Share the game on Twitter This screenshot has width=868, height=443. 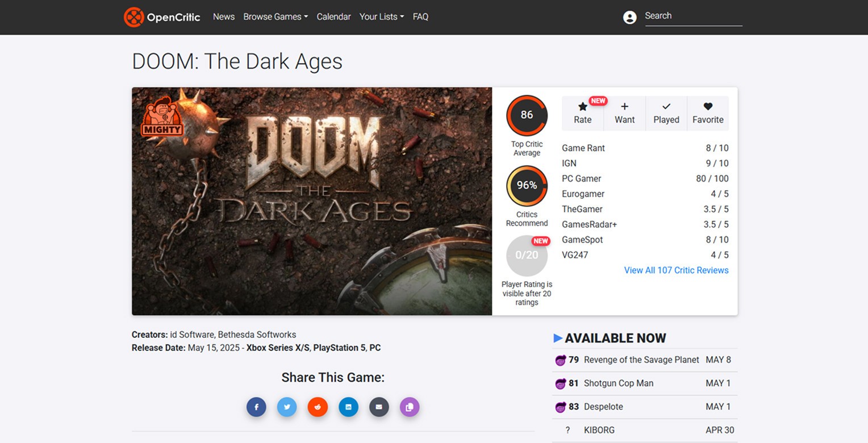pos(287,407)
